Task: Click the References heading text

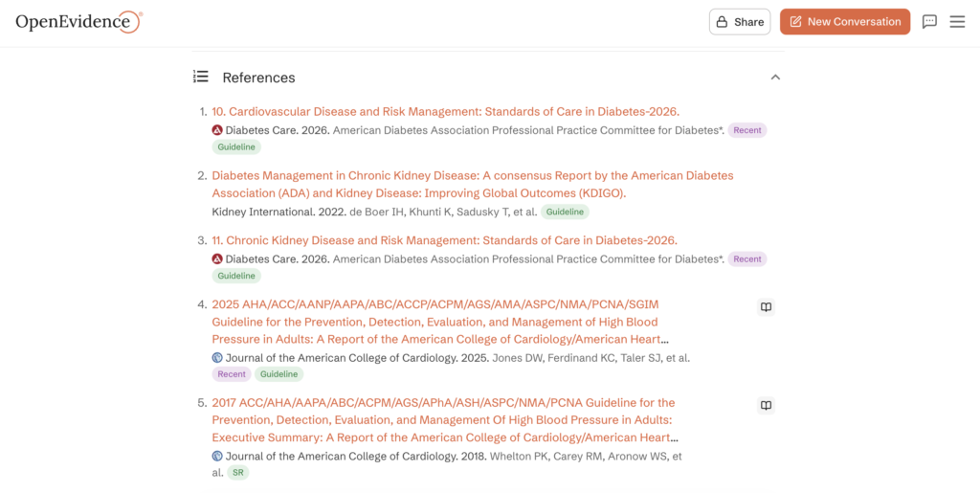Action: coord(258,78)
